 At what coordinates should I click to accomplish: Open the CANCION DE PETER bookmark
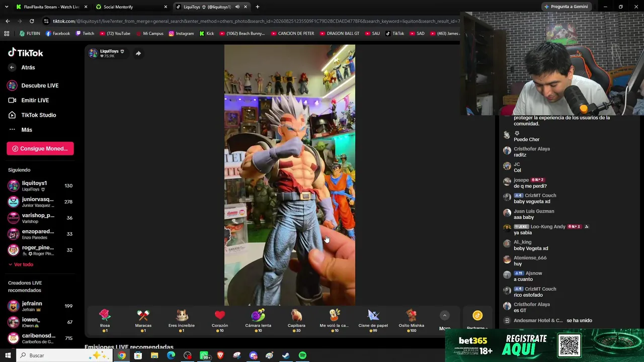pos(293,34)
